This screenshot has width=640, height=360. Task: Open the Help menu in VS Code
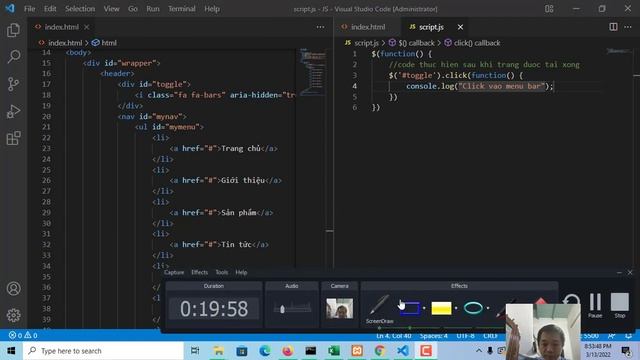tap(212, 9)
